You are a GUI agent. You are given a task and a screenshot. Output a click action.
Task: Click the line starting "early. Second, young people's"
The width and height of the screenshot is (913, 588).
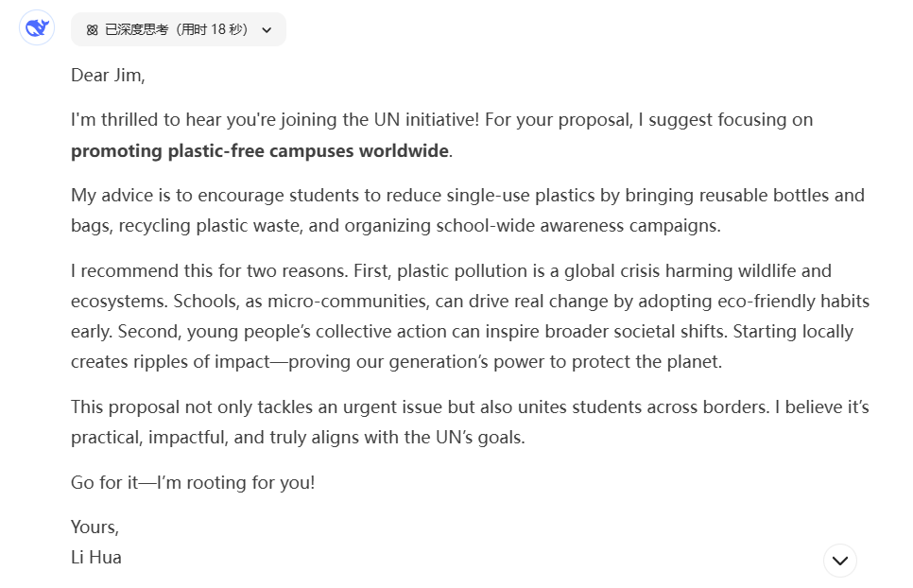(x=462, y=331)
